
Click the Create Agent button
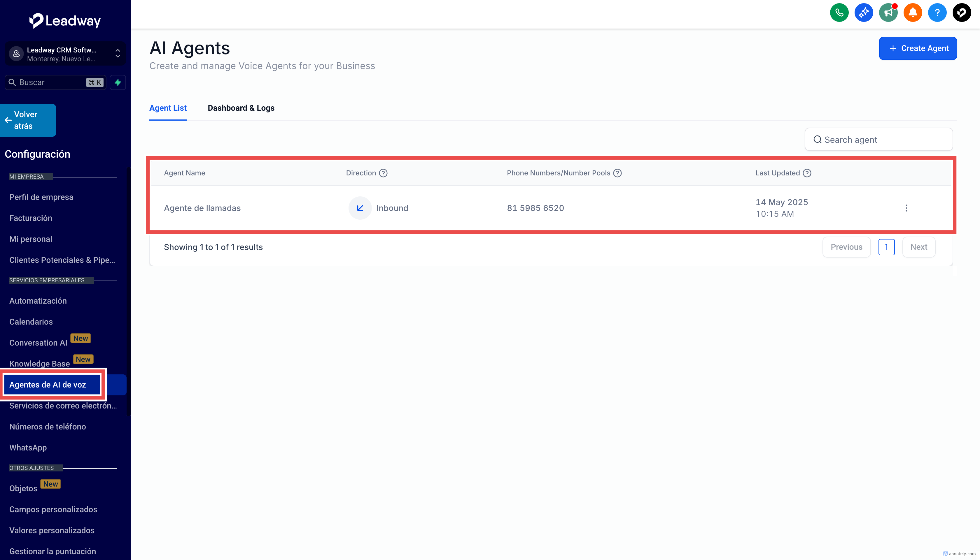pos(918,48)
